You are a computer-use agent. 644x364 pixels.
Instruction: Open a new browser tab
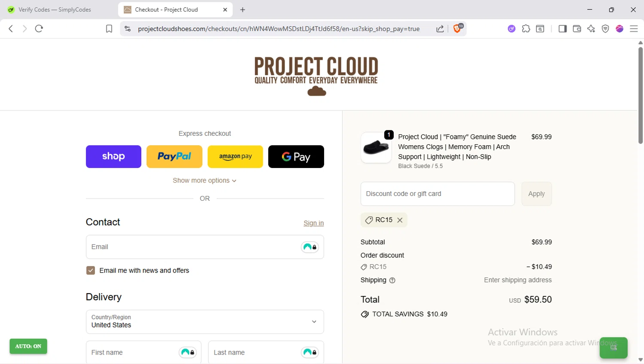(243, 9)
